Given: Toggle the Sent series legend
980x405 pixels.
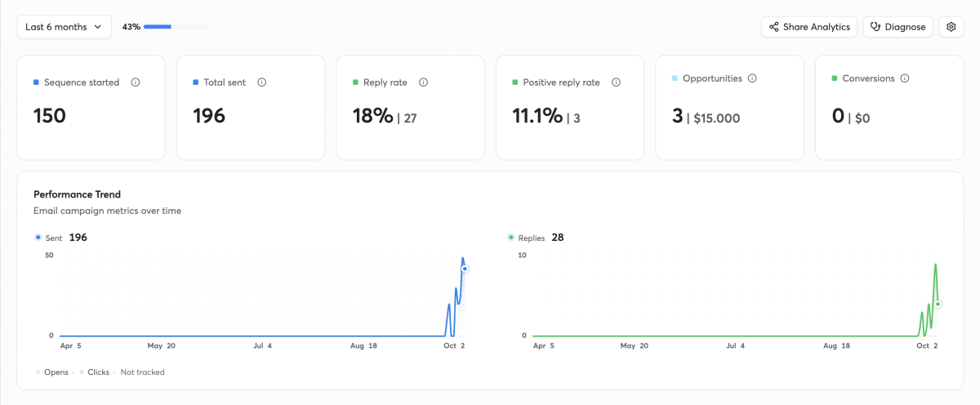Looking at the screenshot, I should coord(49,238).
